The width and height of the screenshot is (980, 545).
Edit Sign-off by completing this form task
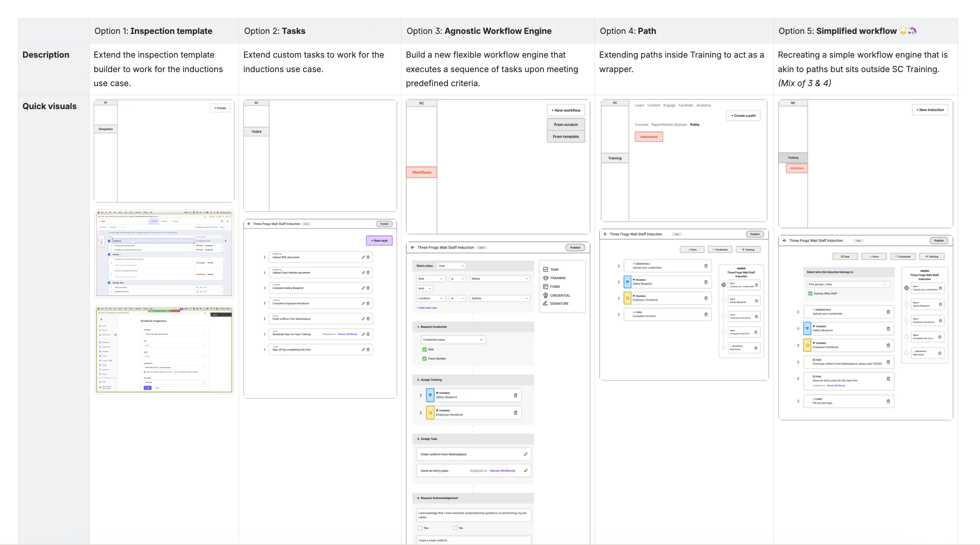[363, 350]
